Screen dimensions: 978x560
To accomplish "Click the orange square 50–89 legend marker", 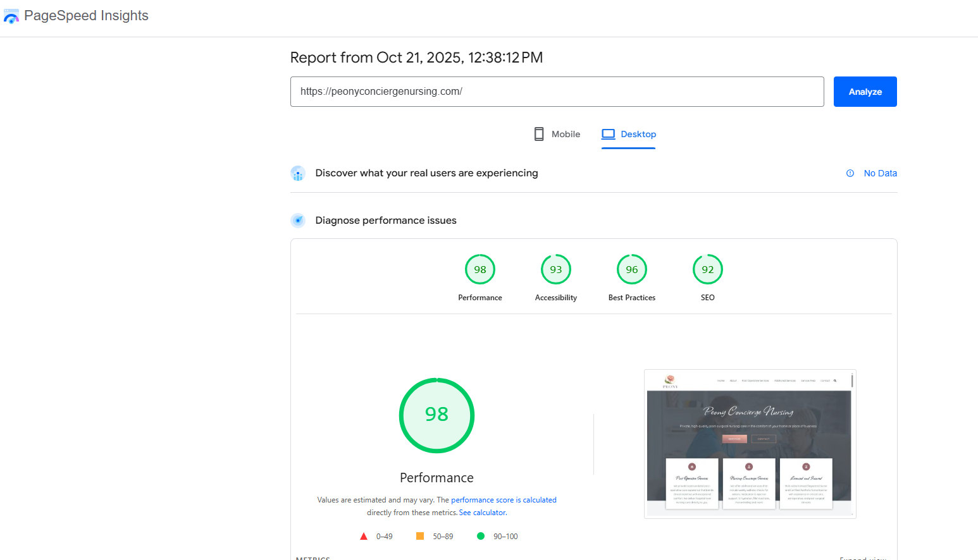I will [x=419, y=536].
